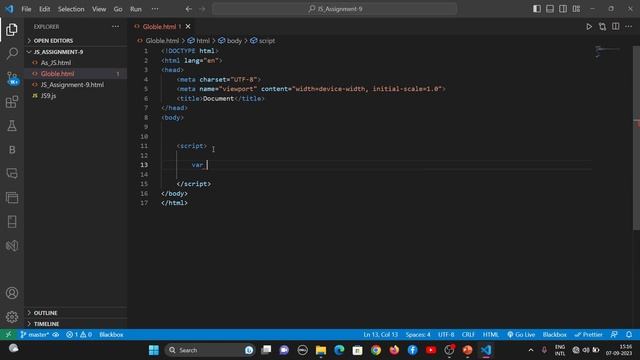
Task: Open the Source Control view
Action: (12, 78)
